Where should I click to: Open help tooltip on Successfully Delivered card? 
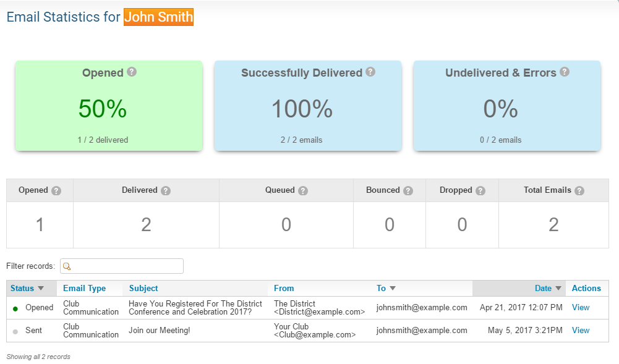click(370, 72)
